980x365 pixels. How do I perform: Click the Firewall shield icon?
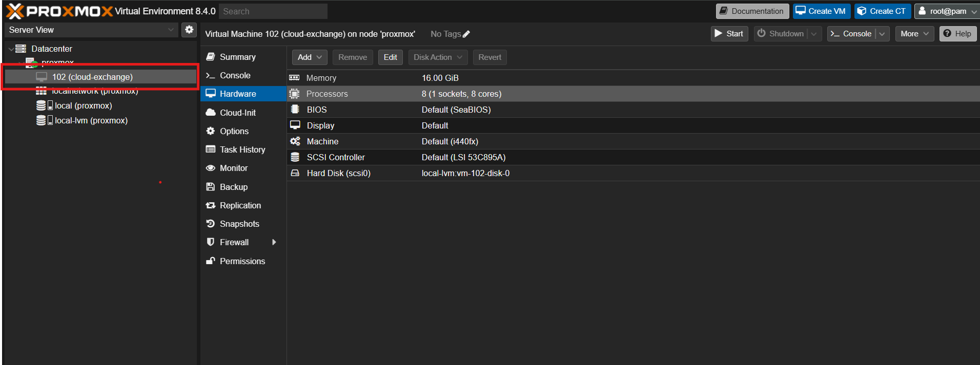(x=210, y=242)
